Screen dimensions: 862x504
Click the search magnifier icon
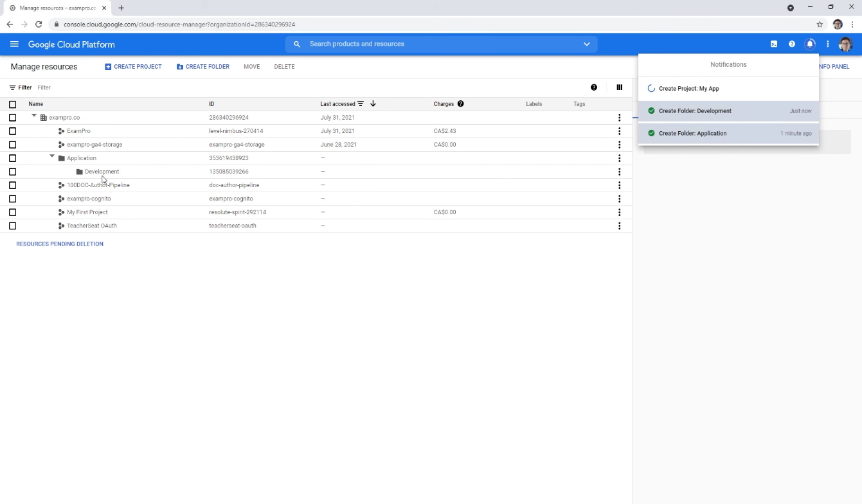[x=297, y=44]
